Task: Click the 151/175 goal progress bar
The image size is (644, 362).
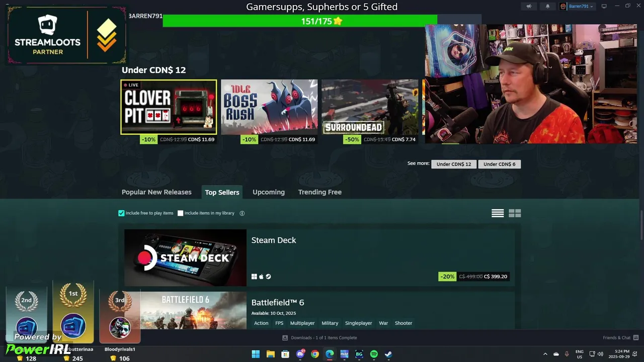Action: (322, 21)
